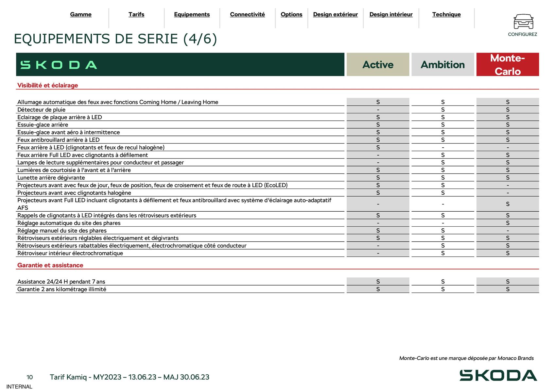The image size is (555, 392).
Task: Click Active cell for Détecteur de pluie
Action: [x=378, y=109]
